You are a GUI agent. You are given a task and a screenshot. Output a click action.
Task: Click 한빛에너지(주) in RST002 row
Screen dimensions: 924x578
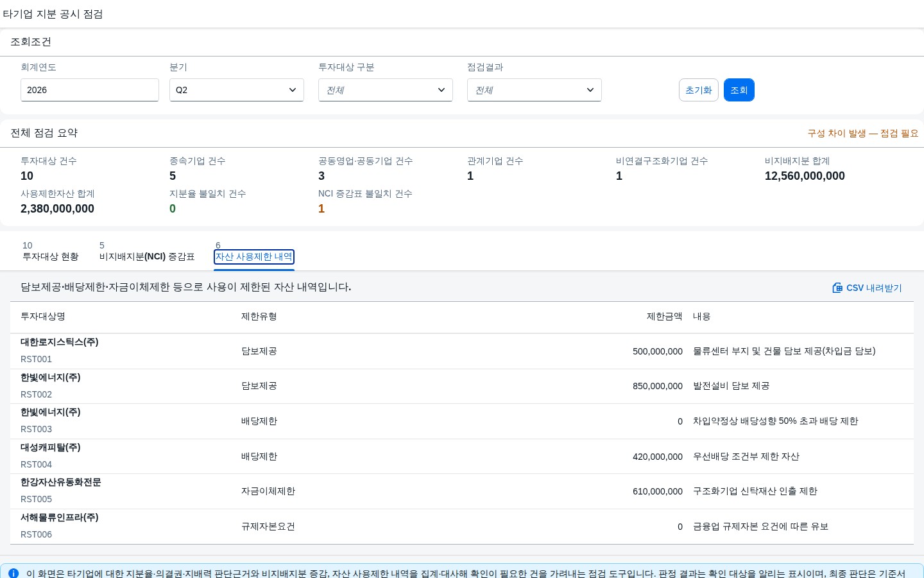[51, 378]
